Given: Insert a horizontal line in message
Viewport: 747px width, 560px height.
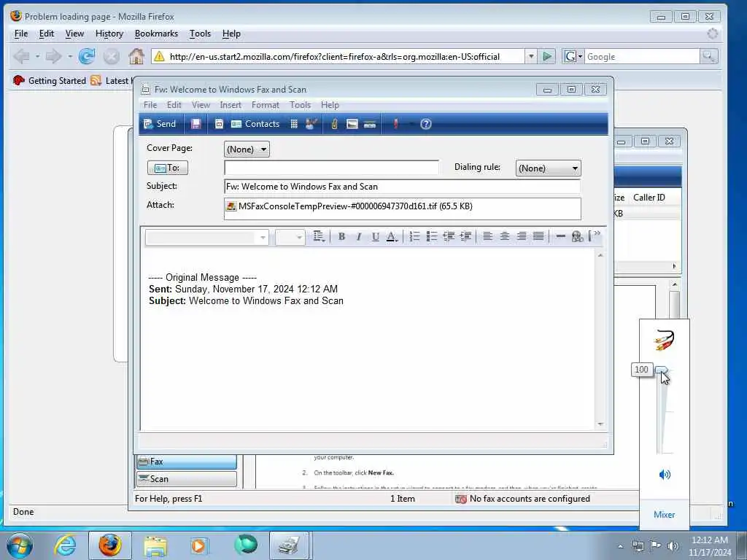Looking at the screenshot, I should tap(561, 237).
